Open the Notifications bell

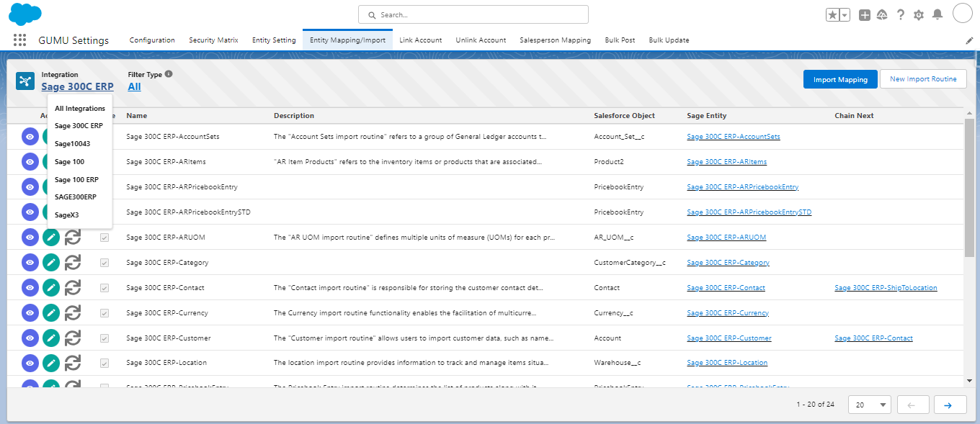pos(937,15)
